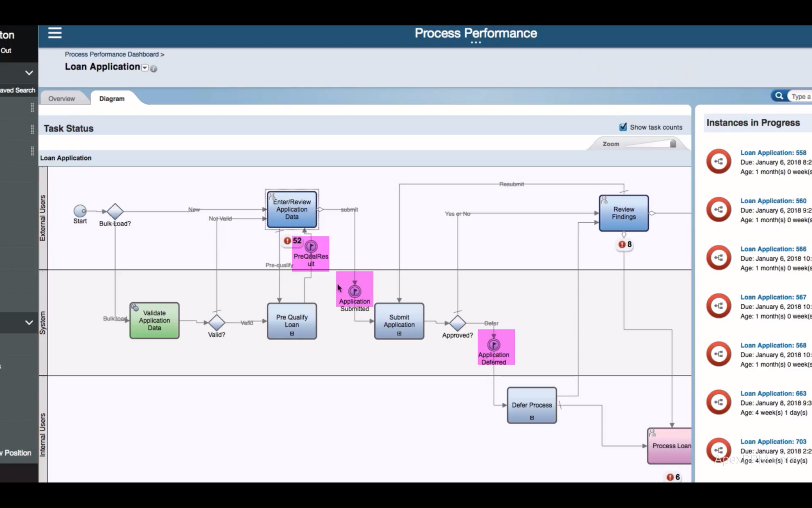Click the info icon beside Loan Application title

(153, 69)
